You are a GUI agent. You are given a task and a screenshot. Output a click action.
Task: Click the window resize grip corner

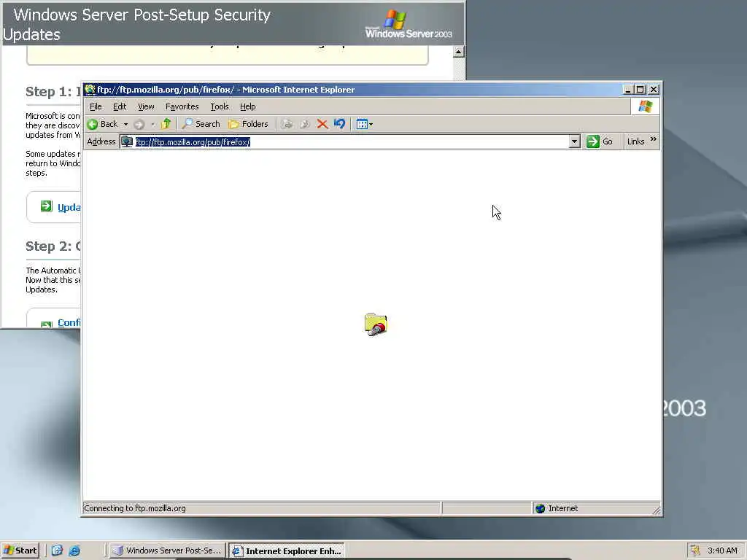click(x=657, y=510)
